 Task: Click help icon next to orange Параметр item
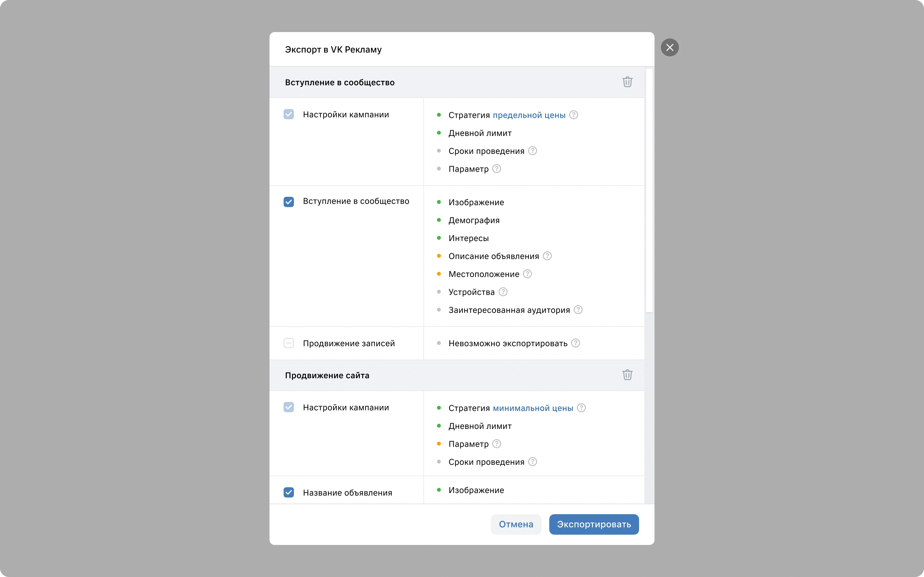[496, 444]
